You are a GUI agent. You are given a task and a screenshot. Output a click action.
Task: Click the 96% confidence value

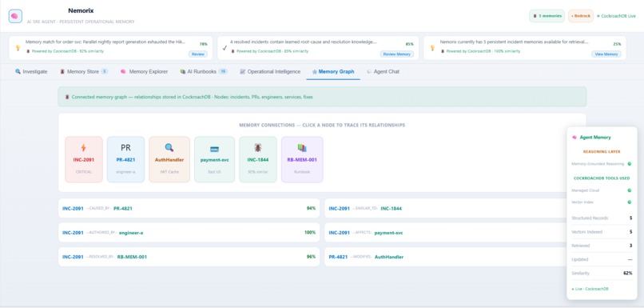tap(311, 257)
